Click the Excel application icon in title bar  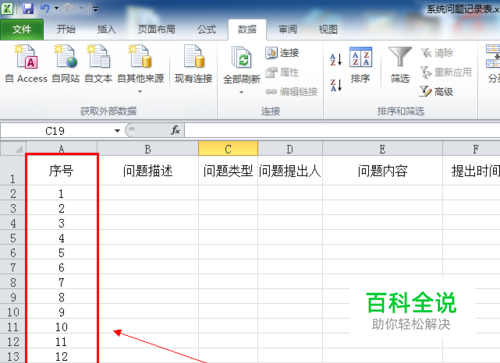[x=7, y=8]
